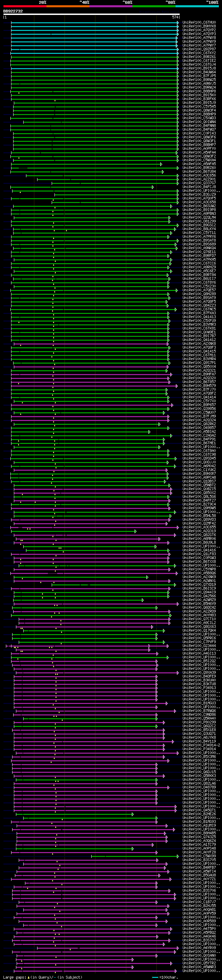Click the white query sequence bar
The height and width of the screenshot is (980, 222).
click(x=92, y=15)
